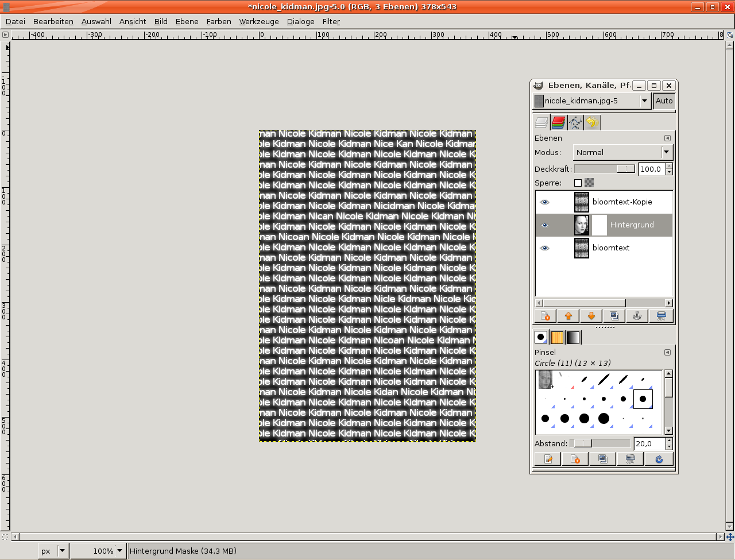Delete the selected layer
The height and width of the screenshot is (560, 735).
tap(661, 316)
